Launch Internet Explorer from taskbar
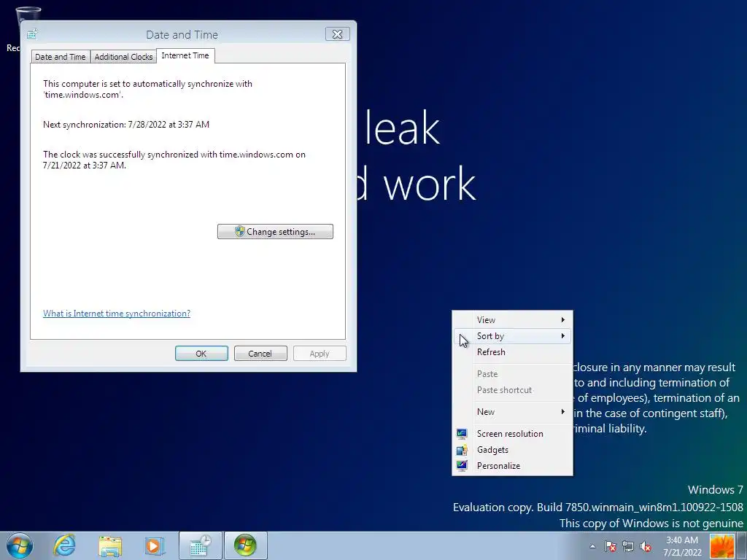The image size is (747, 560). [x=64, y=545]
